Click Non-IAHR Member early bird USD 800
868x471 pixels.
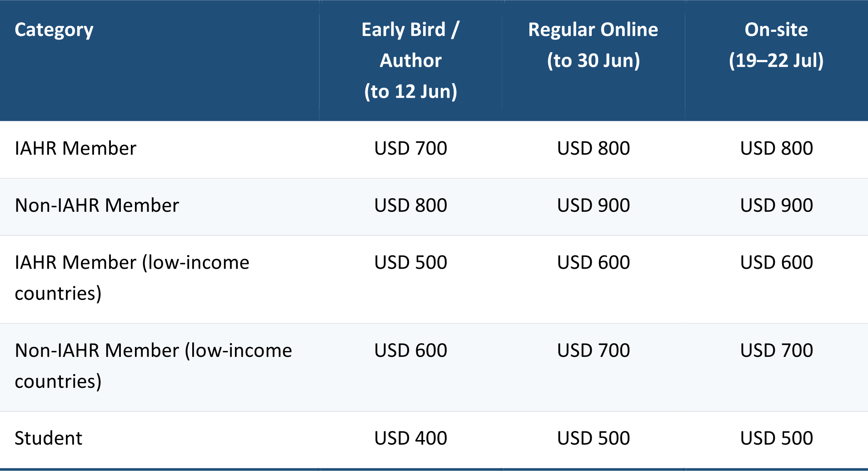click(411, 205)
